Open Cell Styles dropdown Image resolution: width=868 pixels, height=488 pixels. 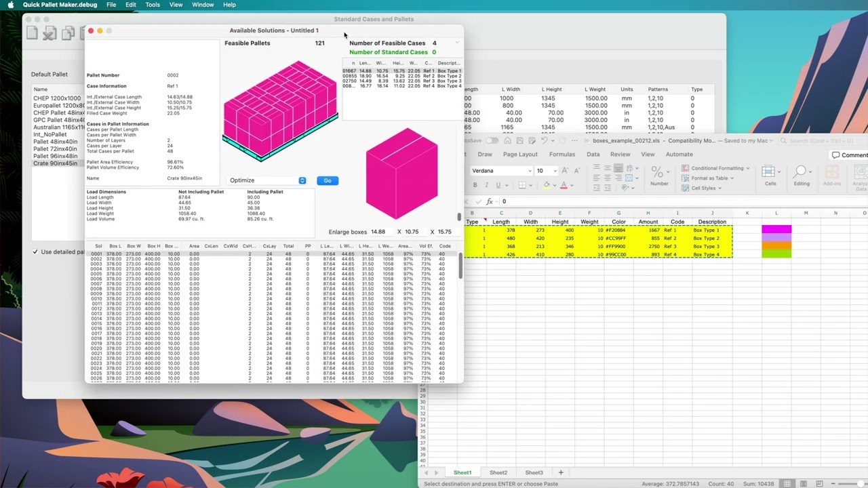(x=702, y=188)
